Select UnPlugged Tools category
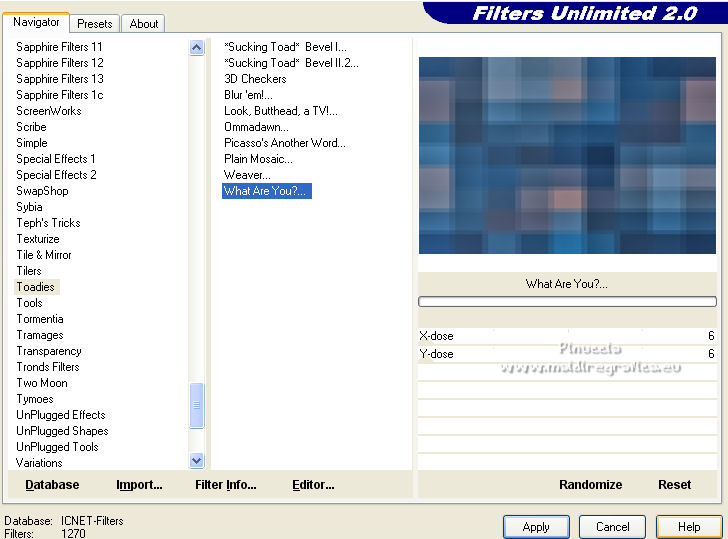 pos(57,447)
